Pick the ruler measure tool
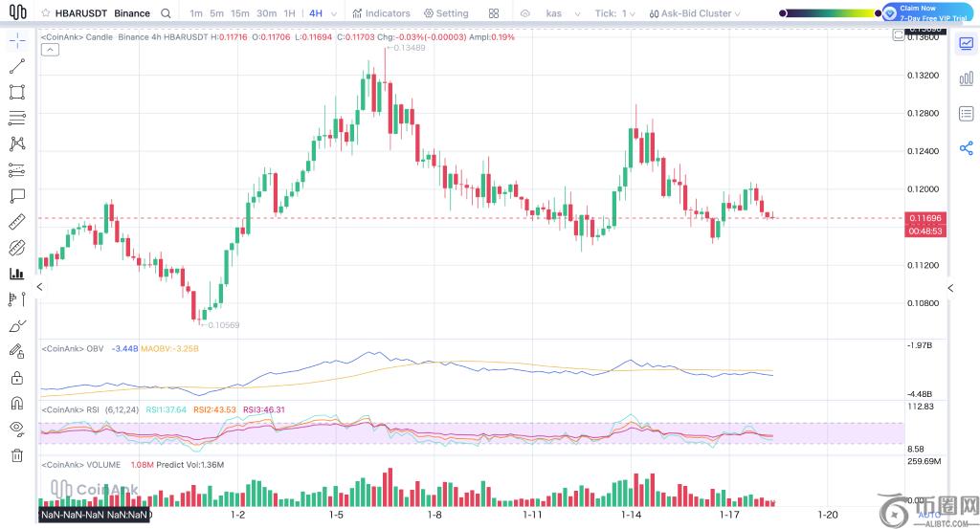980x529 pixels. [x=16, y=222]
